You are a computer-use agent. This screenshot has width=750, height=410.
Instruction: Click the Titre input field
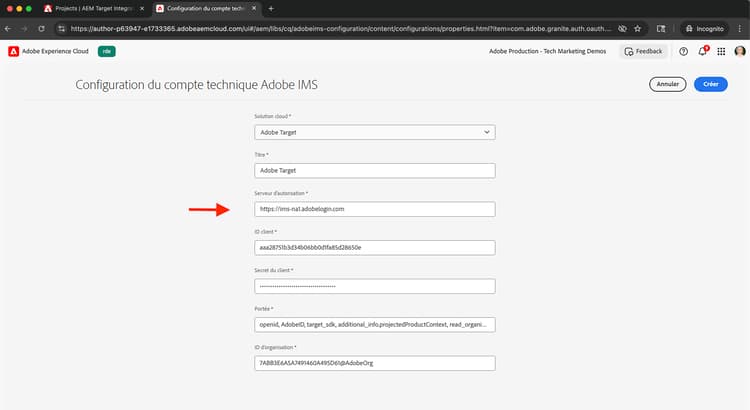point(375,171)
